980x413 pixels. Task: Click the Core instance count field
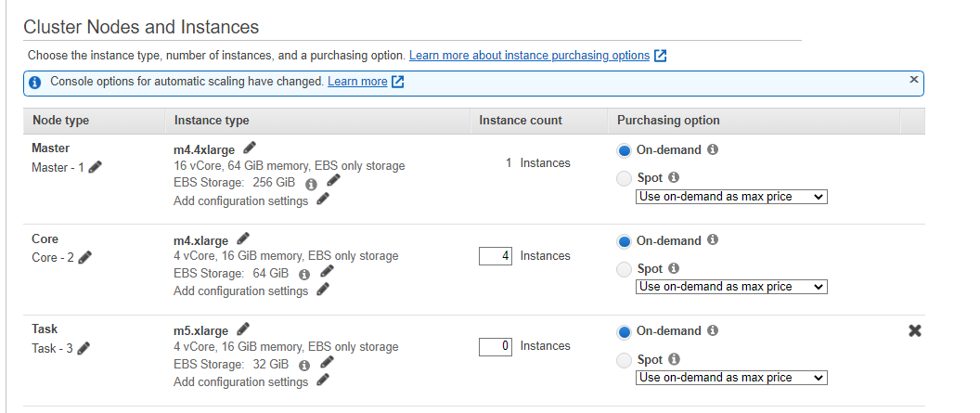pyautogui.click(x=496, y=256)
